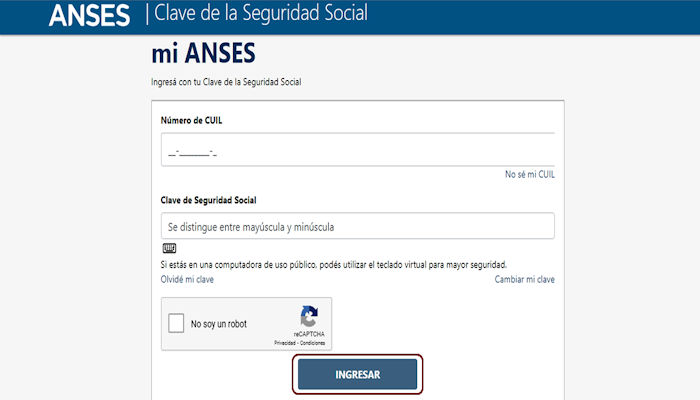Screen dimensions: 700x400
Task: Click the 'No soy un robot' label text
Action: pyautogui.click(x=219, y=324)
